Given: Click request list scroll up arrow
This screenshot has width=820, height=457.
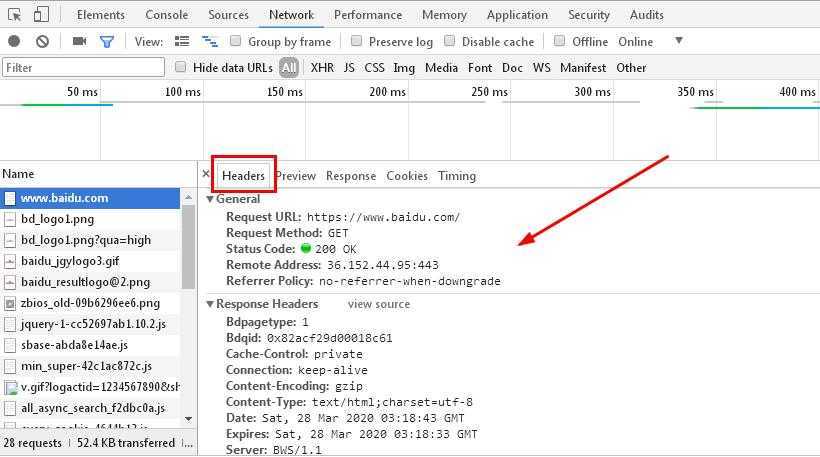Looking at the screenshot, I should 188,197.
